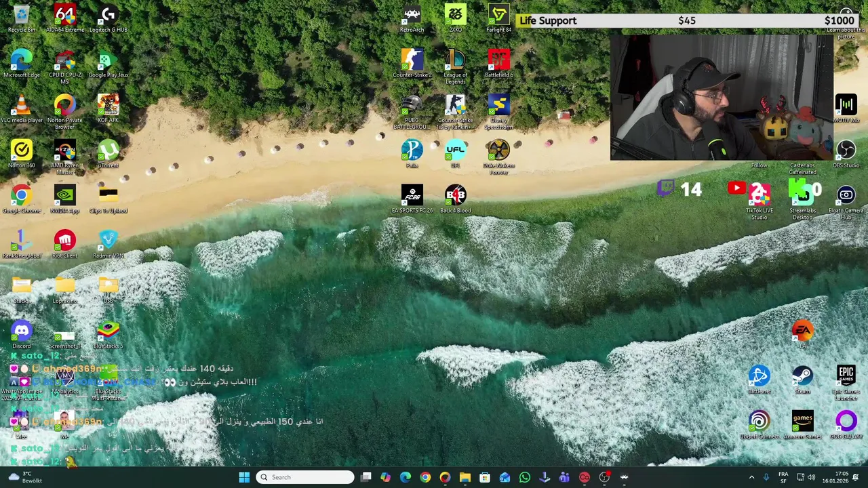Viewport: 868px width, 488px height.
Task: Open WhatsApp from the taskbar
Action: tap(525, 477)
